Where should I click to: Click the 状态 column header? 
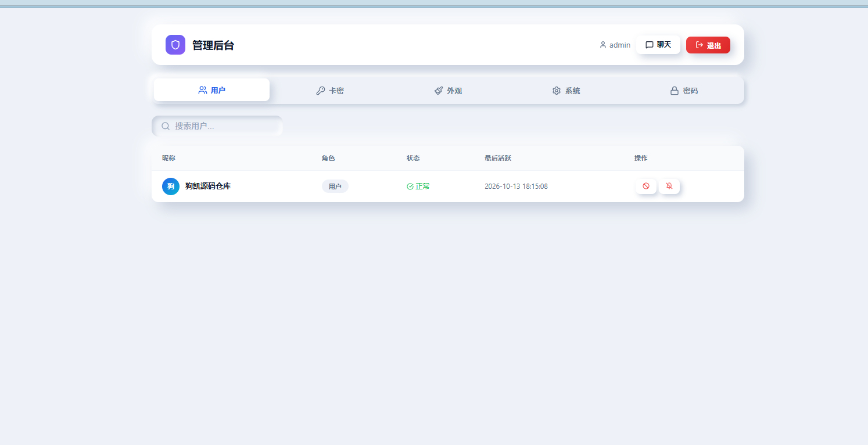tap(413, 158)
